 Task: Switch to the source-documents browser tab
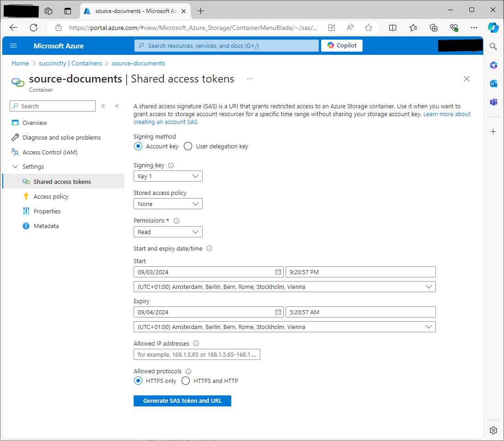pyautogui.click(x=134, y=11)
